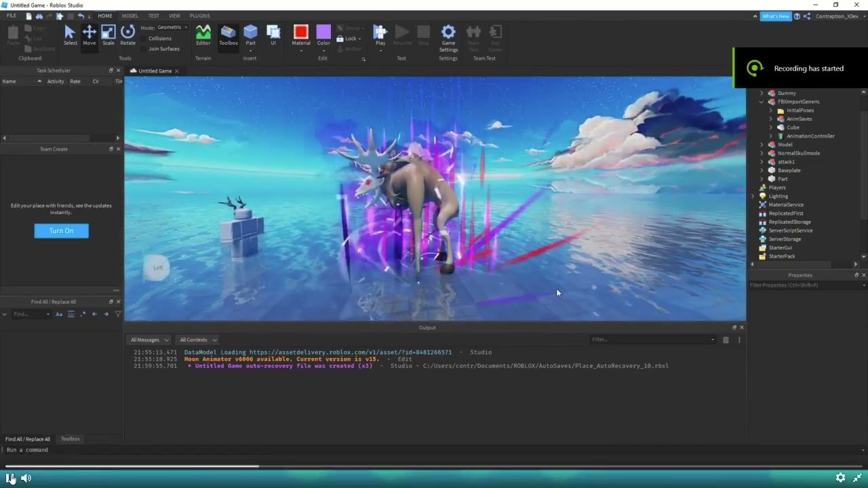Expand the AnimSaves node
This screenshot has width=868, height=488.
(x=770, y=119)
